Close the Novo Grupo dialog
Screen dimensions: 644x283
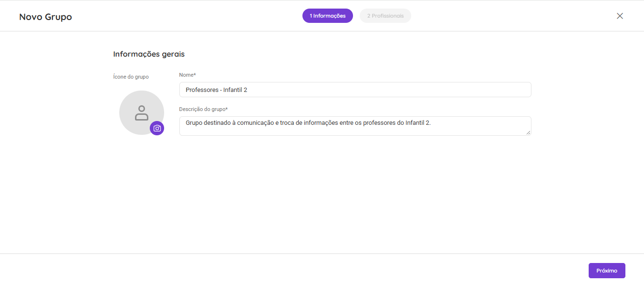pyautogui.click(x=620, y=16)
